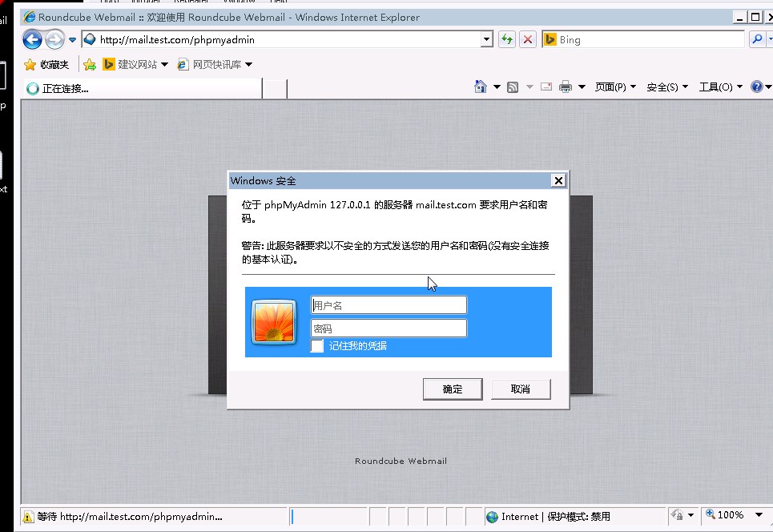The image size is (773, 532).
Task: Expand the 网页快讯库 dropdown arrow
Action: point(248,65)
